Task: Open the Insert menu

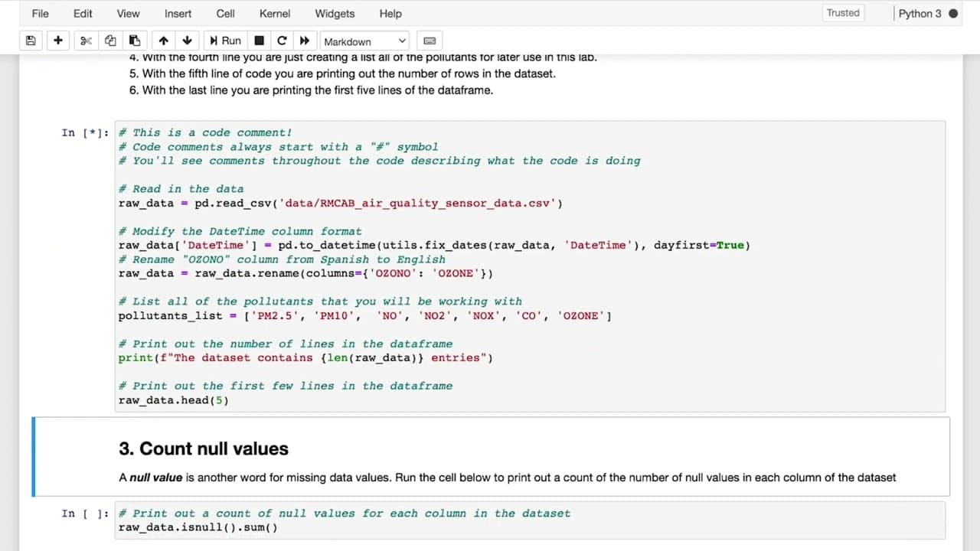Action: (x=178, y=13)
